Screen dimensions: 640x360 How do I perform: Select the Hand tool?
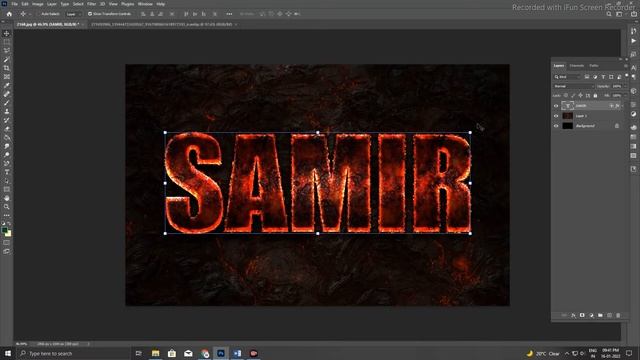(7, 198)
